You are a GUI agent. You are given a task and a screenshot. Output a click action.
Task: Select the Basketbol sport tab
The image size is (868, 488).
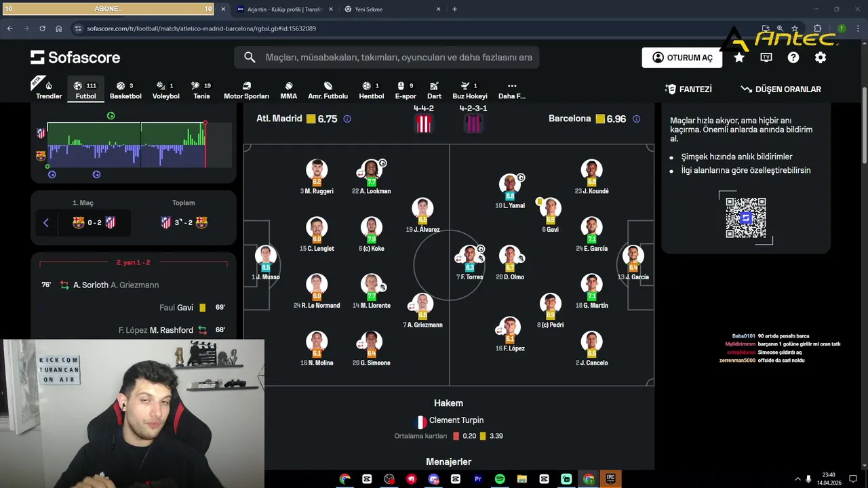click(x=125, y=90)
